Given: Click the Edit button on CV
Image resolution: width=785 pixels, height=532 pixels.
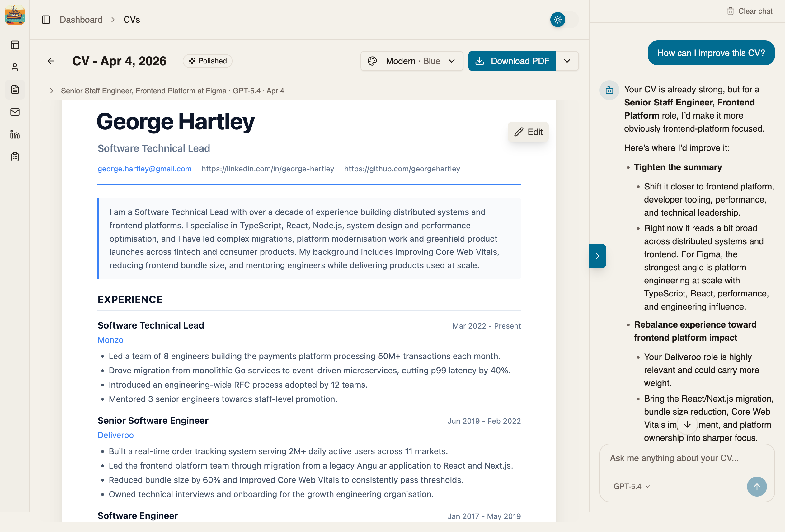Looking at the screenshot, I should point(528,132).
